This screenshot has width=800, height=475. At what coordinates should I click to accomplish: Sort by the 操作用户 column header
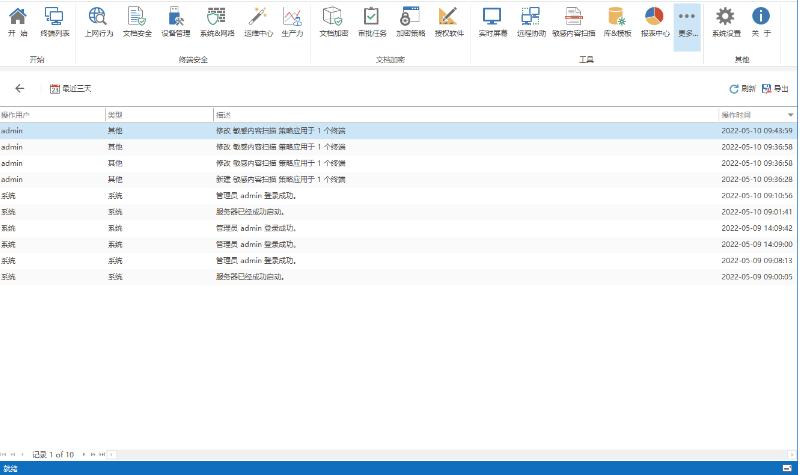click(x=50, y=115)
